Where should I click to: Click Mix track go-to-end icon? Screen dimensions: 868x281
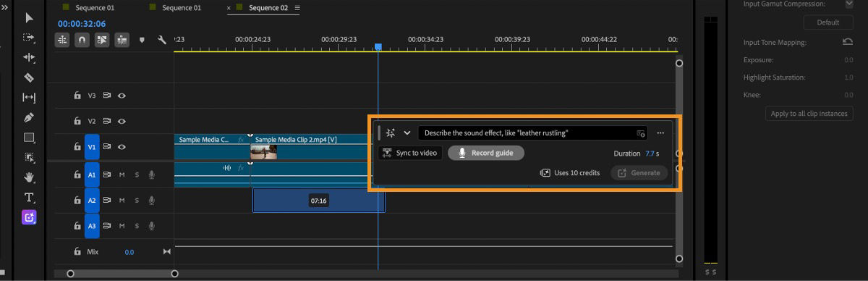click(x=167, y=252)
